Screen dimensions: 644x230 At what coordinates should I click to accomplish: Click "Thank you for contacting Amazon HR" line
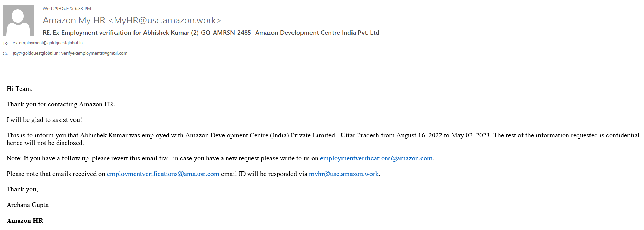61,104
